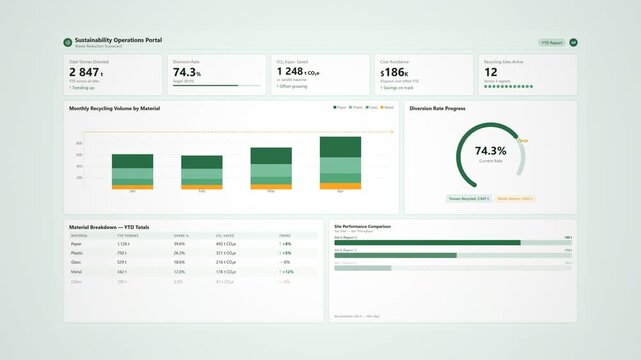Click the Site Performance Comparison heading
The height and width of the screenshot is (360, 641).
[363, 226]
